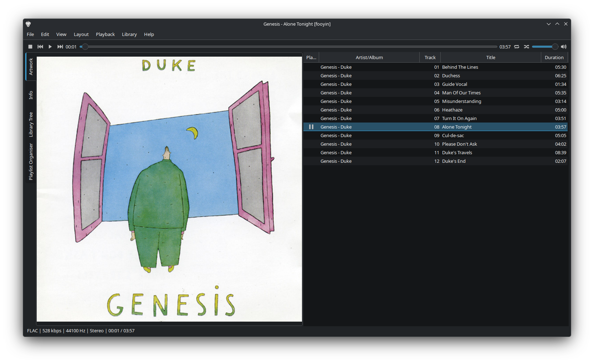Sort by the Title column header
This screenshot has width=594, height=364.
491,57
